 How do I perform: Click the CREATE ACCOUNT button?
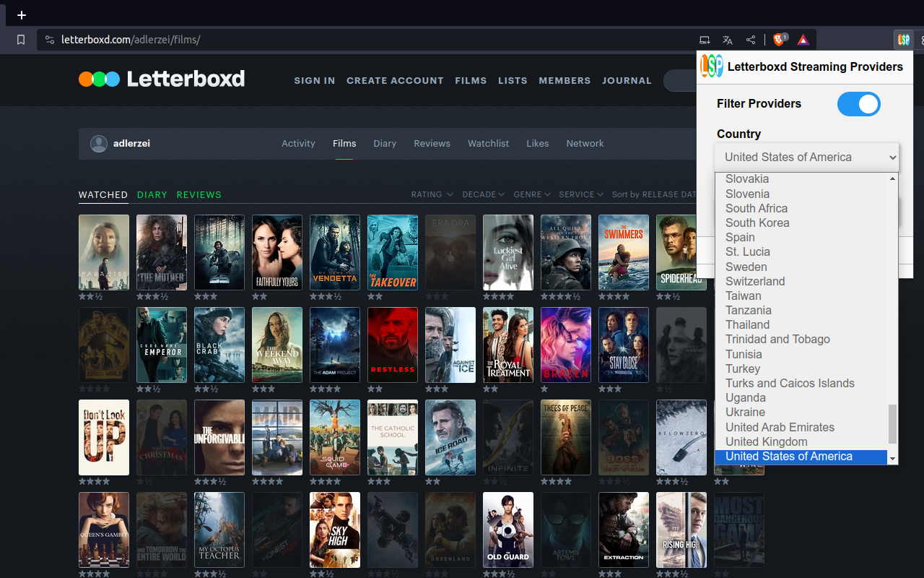(395, 80)
